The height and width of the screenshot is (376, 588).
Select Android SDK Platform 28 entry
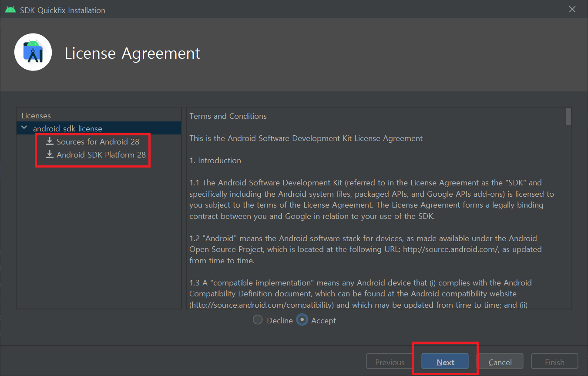tap(101, 154)
